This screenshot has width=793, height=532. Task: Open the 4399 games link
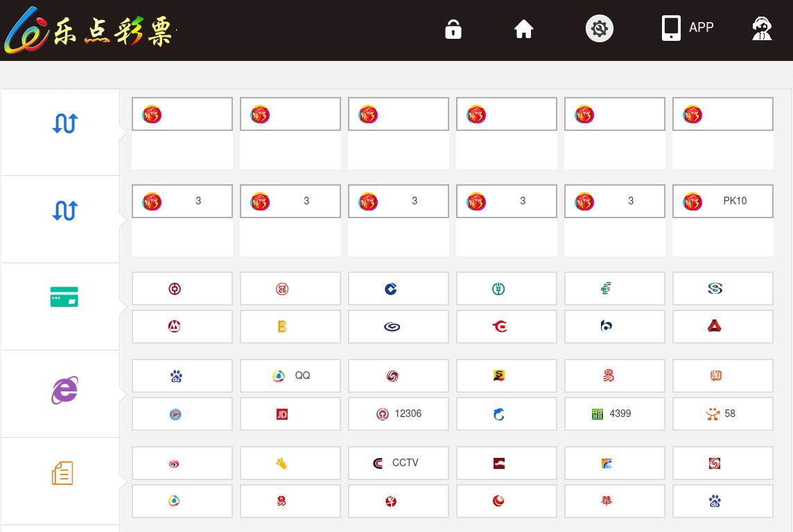pyautogui.click(x=614, y=414)
